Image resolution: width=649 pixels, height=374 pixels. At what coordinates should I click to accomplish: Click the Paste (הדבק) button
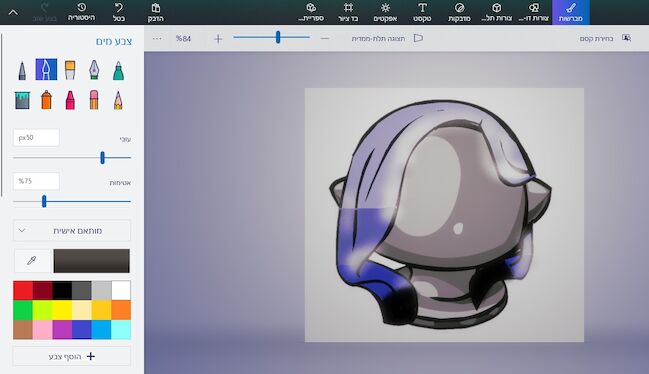coord(156,12)
